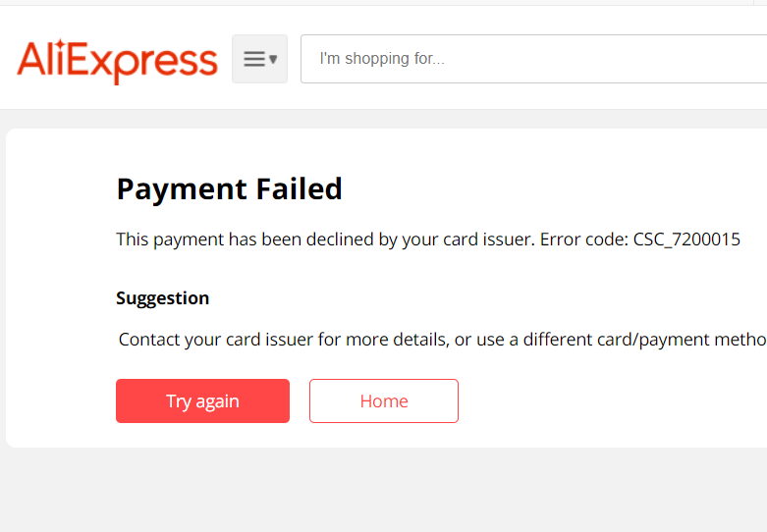Click the gray gap between header and panel
Screen dimensions: 767x532
point(383,119)
